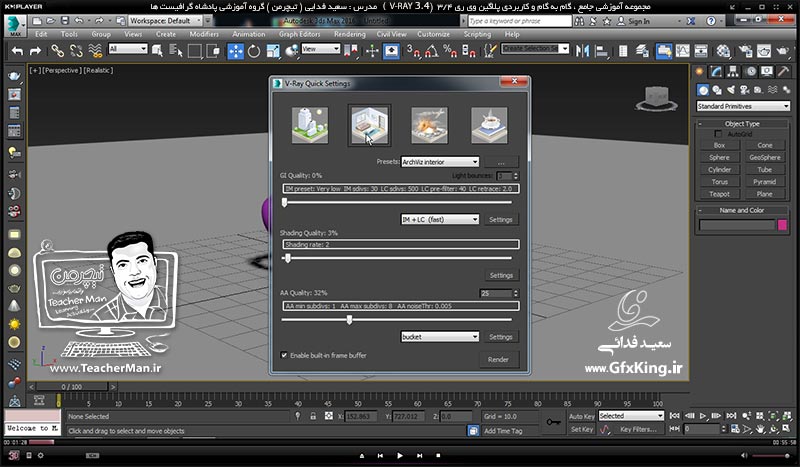The height and width of the screenshot is (467, 800).
Task: Open the Standard Primitives dropdown
Action: (743, 106)
